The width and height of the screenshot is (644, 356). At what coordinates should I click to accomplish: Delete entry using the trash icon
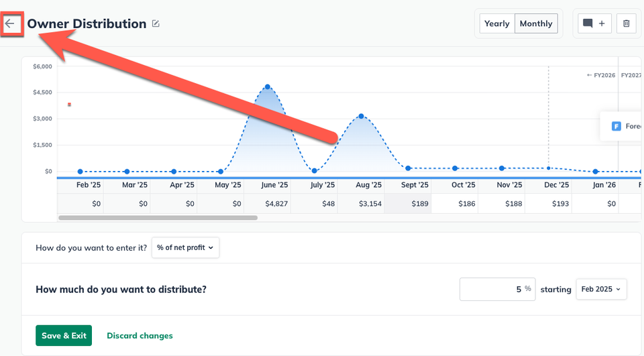627,23
